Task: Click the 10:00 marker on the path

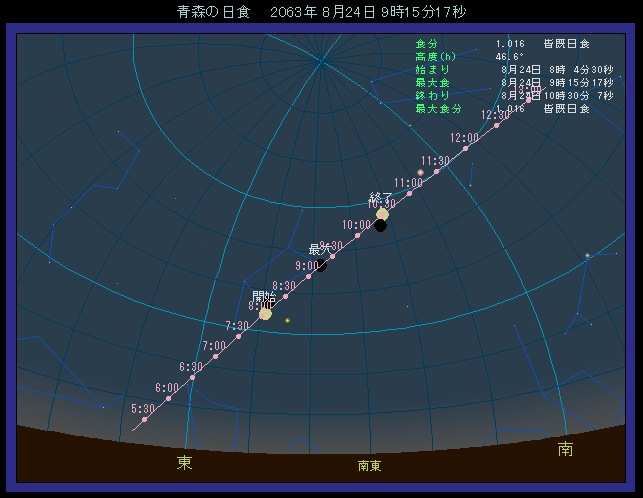Action: [357, 235]
